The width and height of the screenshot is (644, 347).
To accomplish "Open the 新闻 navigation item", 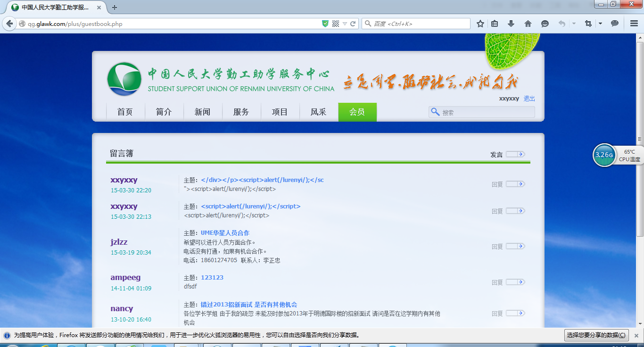I will [x=202, y=112].
